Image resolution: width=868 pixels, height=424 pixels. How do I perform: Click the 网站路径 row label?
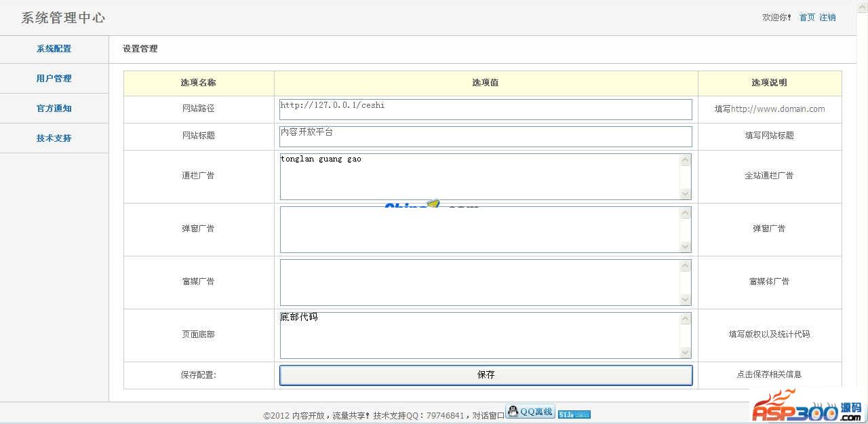click(x=199, y=109)
